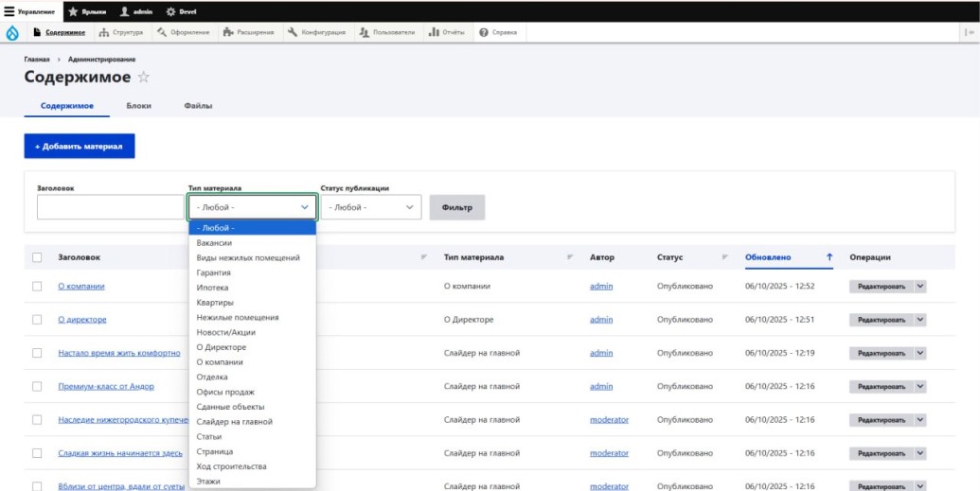Focus the Заголовок filter input field
Image resolution: width=980 pixels, height=491 pixels.
pyautogui.click(x=110, y=207)
